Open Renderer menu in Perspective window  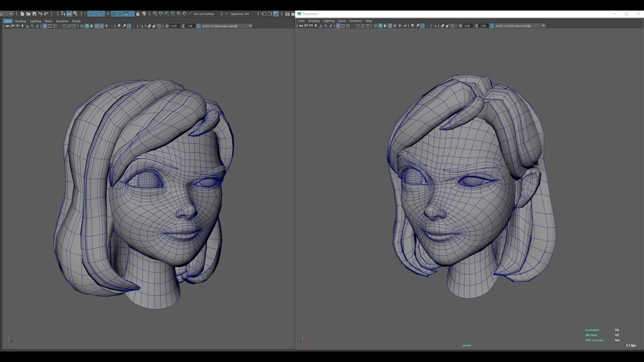pos(356,21)
